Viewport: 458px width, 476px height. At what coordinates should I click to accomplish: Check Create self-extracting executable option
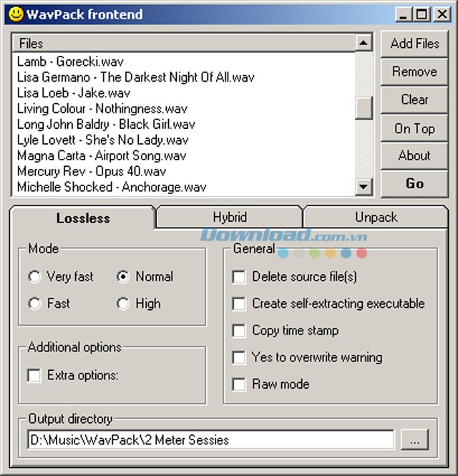pos(239,303)
